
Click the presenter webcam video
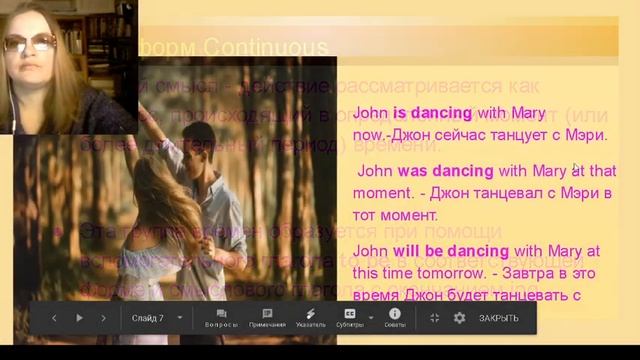coord(69,67)
